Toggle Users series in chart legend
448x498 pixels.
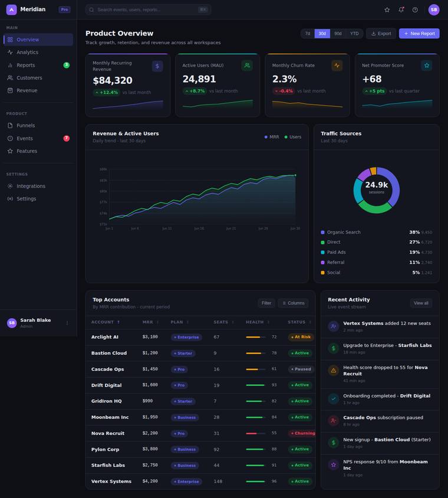tap(293, 137)
